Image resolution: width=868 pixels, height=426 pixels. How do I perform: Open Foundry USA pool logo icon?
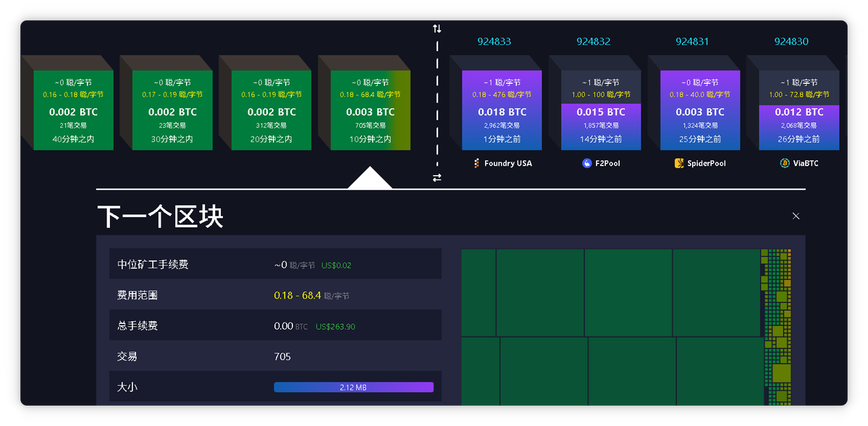pyautogui.click(x=476, y=163)
